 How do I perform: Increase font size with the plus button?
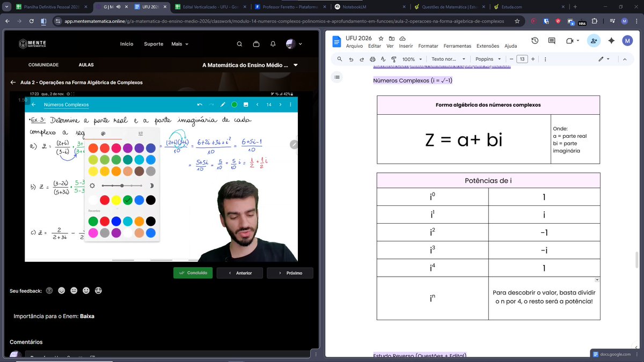coord(533,59)
